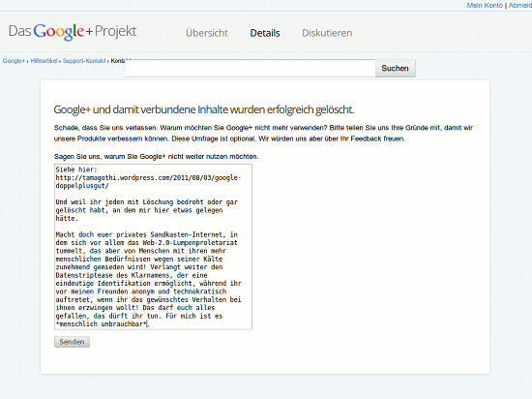Open the Mein Konto link
This screenshot has width=532, height=399.
(x=485, y=5)
